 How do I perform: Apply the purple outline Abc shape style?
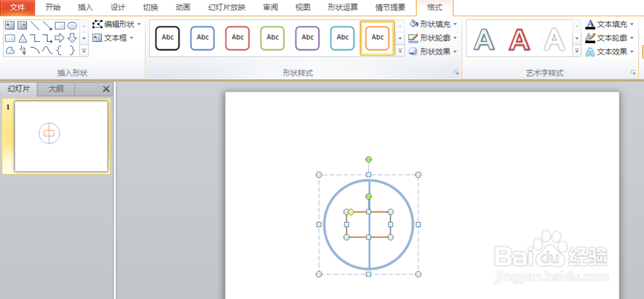(x=308, y=38)
